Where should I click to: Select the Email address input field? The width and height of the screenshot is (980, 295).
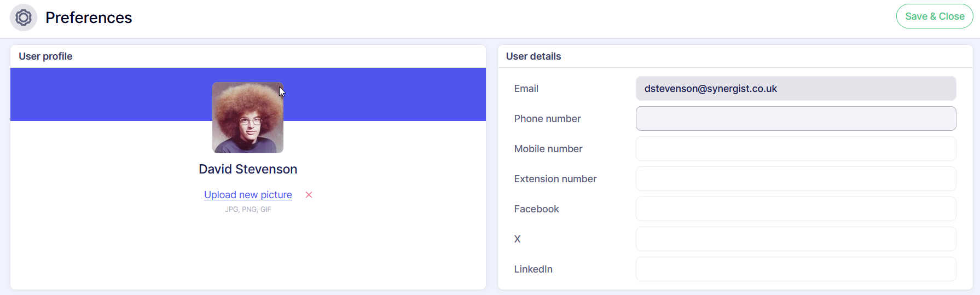click(x=796, y=89)
